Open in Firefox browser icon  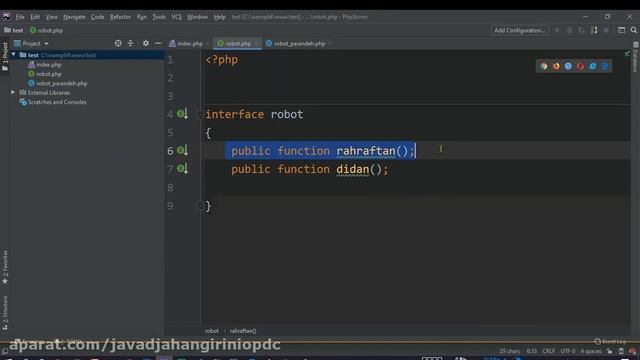click(556, 66)
